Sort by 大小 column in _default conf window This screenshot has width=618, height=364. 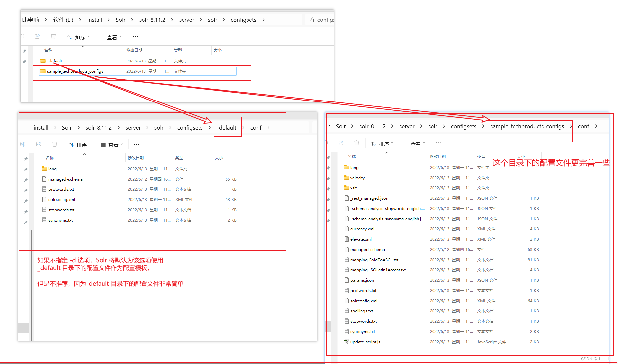pyautogui.click(x=219, y=158)
